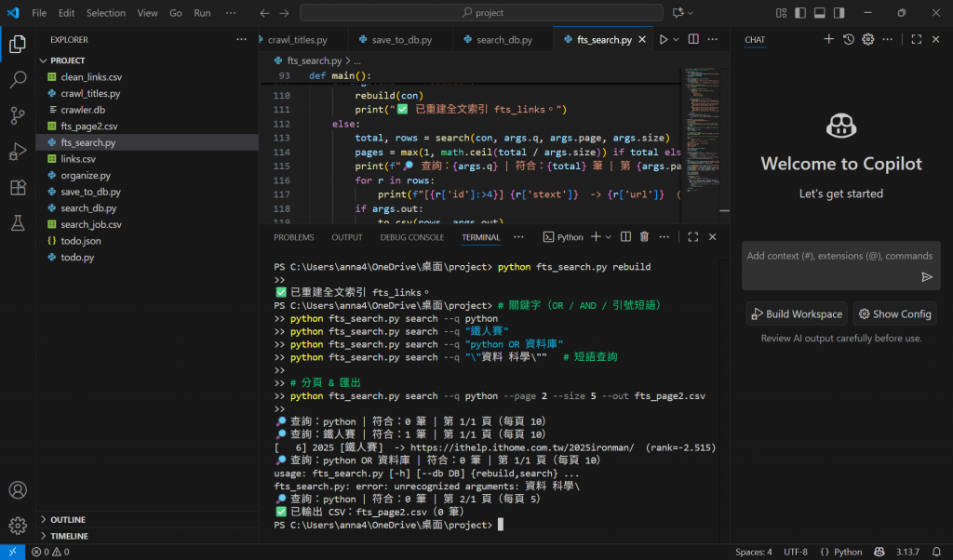
Task: Click the Show Config button
Action: (894, 314)
